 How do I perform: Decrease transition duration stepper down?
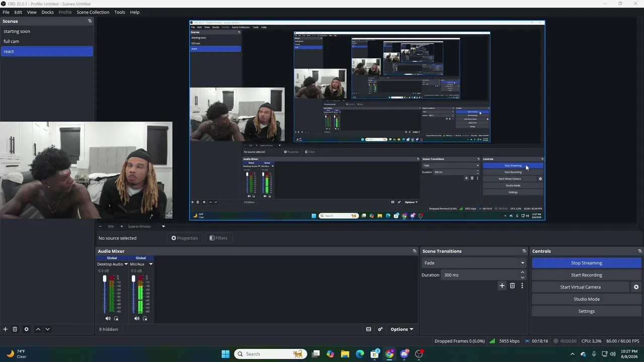point(522,278)
